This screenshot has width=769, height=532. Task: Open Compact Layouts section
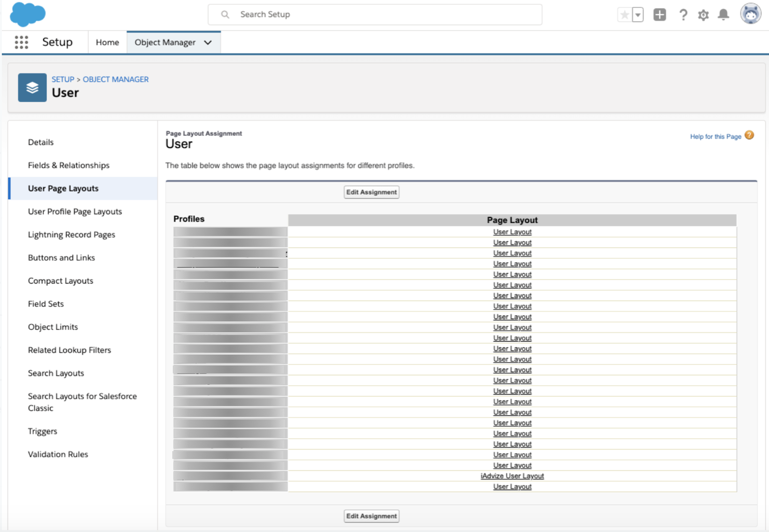pyautogui.click(x=61, y=281)
